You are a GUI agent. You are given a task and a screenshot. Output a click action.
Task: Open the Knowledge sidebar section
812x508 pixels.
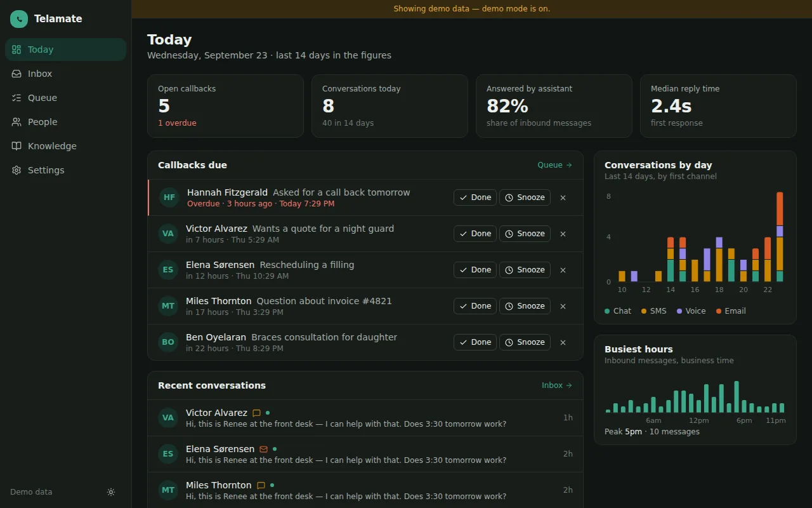click(65, 146)
